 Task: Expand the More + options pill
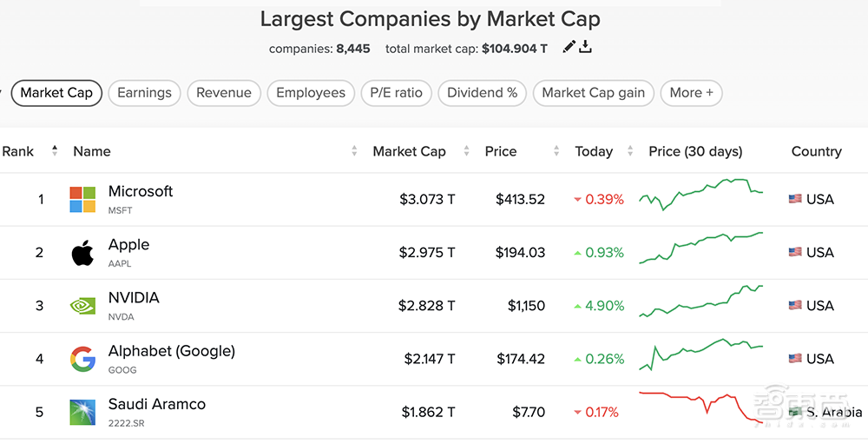[692, 93]
